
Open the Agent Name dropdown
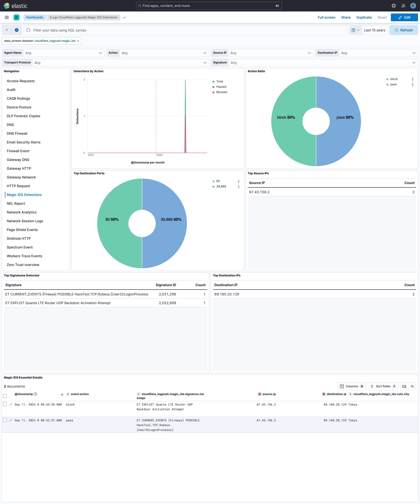[x=64, y=53]
